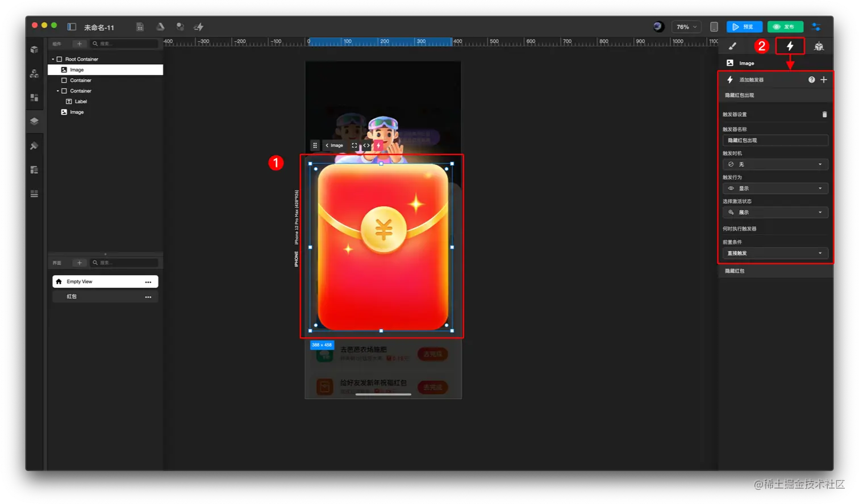Open the blue sliders settings icon
The height and width of the screenshot is (504, 859).
[816, 27]
